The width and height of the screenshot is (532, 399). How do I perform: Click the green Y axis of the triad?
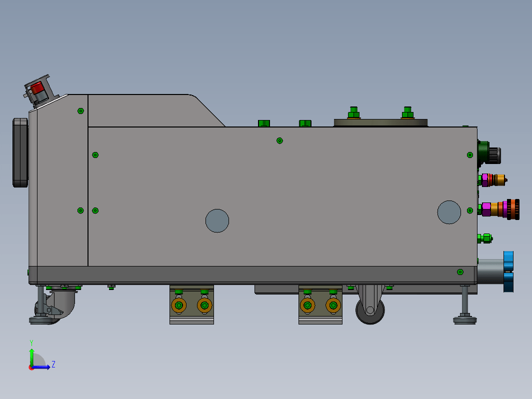point(31,357)
